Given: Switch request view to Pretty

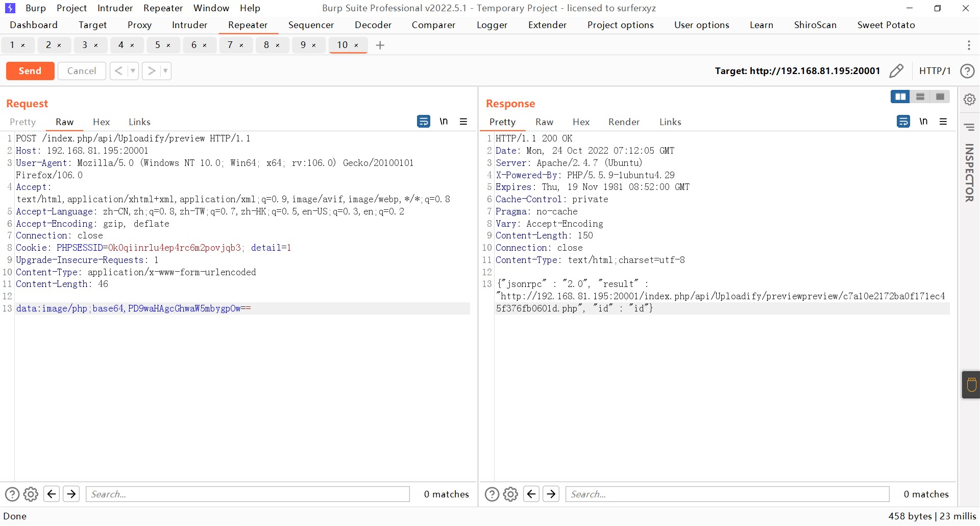Looking at the screenshot, I should coord(23,122).
